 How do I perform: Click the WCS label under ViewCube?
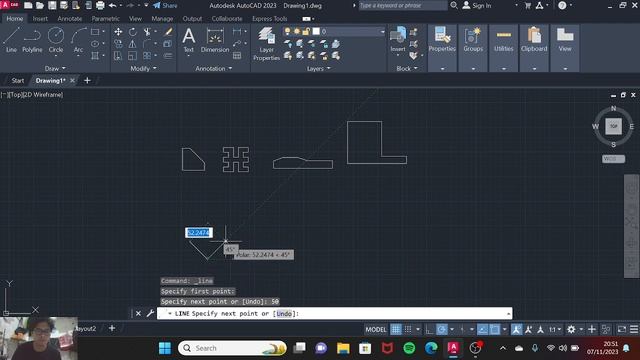point(613,159)
